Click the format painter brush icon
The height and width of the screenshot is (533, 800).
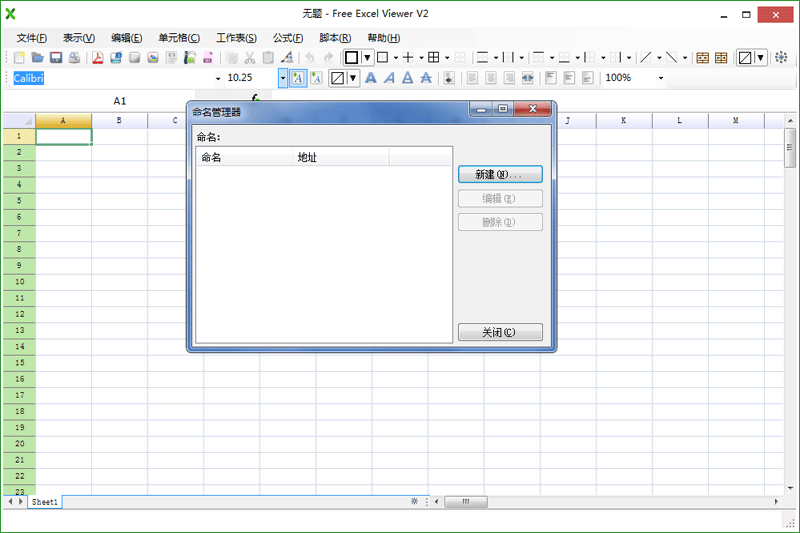[287, 58]
